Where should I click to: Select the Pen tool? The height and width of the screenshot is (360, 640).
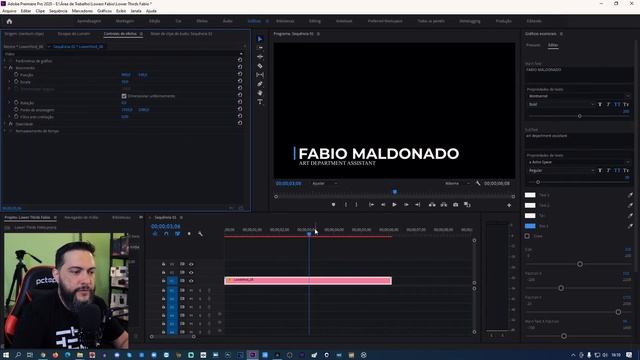260,84
